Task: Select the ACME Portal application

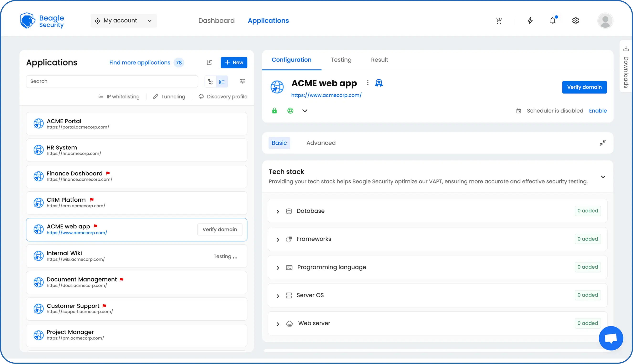Action: 137,124
